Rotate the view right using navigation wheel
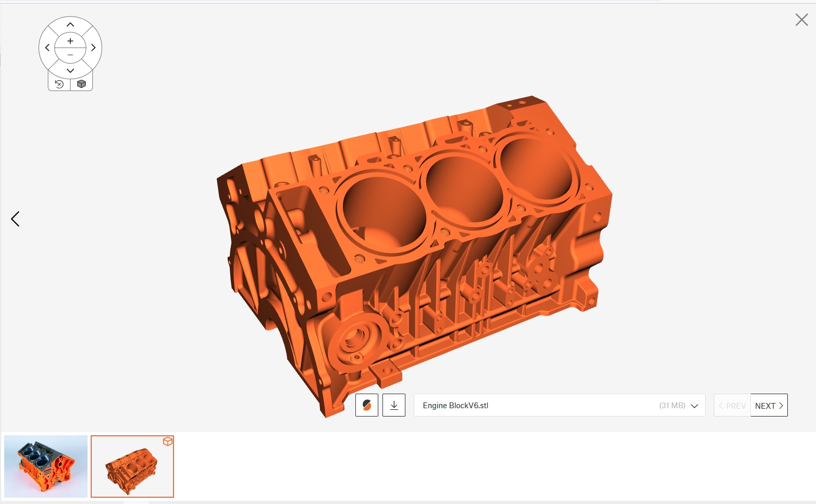The height and width of the screenshot is (504, 816). 94,48
